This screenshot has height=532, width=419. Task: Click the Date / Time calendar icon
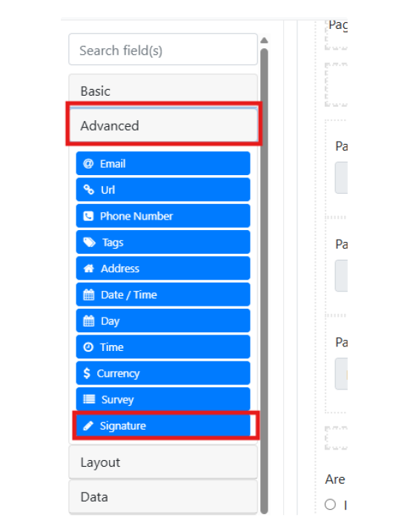89,295
